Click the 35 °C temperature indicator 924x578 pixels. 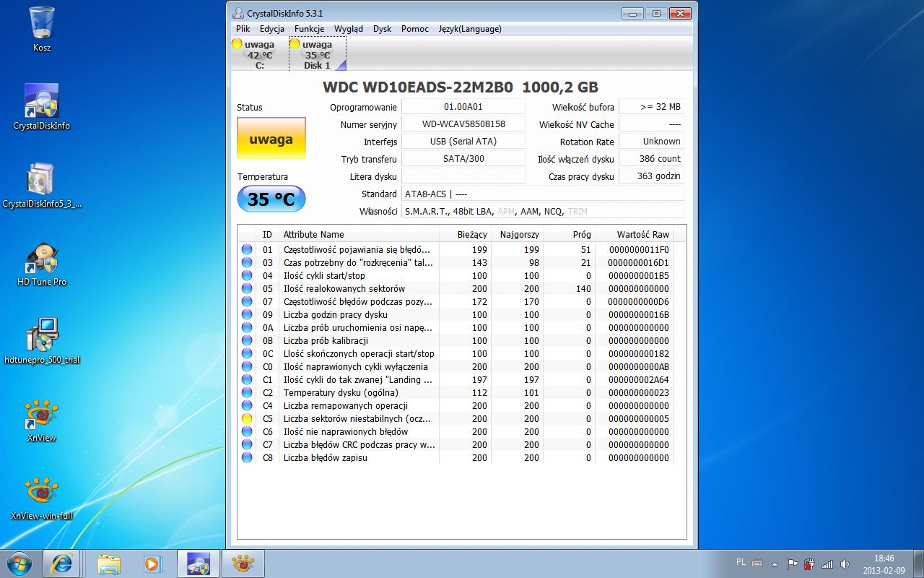pos(271,199)
